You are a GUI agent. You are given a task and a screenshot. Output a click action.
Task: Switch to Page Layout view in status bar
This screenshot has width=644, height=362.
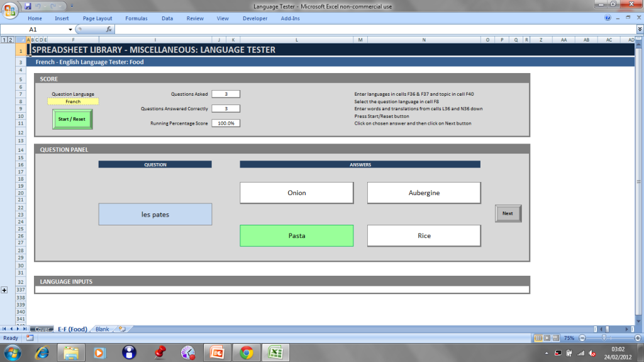pos(547,338)
